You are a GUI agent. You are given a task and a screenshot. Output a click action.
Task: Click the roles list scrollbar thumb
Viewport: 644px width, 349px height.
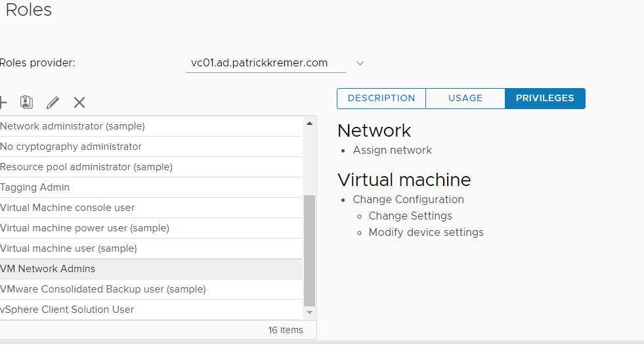tap(310, 250)
